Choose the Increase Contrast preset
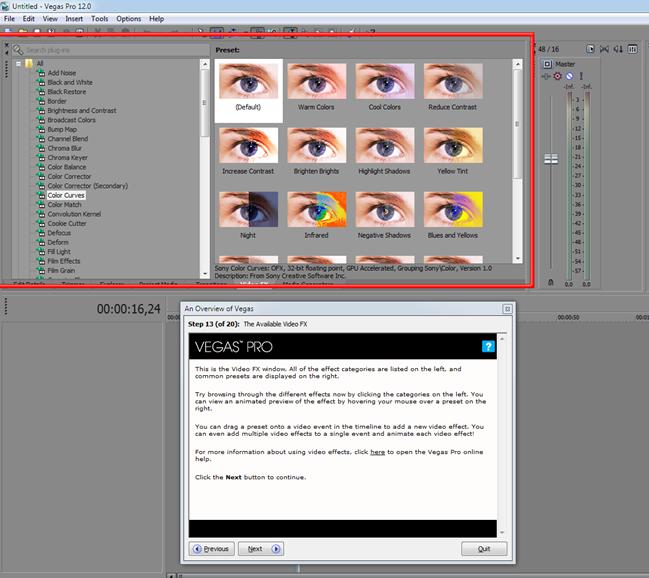 pyautogui.click(x=248, y=152)
